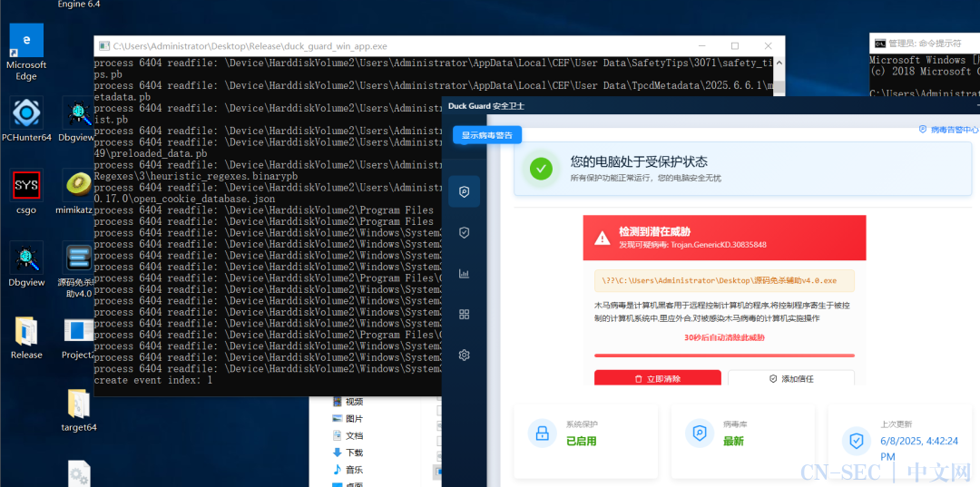Image resolution: width=980 pixels, height=487 pixels.
Task: Click the 'create event index: 1' console line
Action: (153, 380)
